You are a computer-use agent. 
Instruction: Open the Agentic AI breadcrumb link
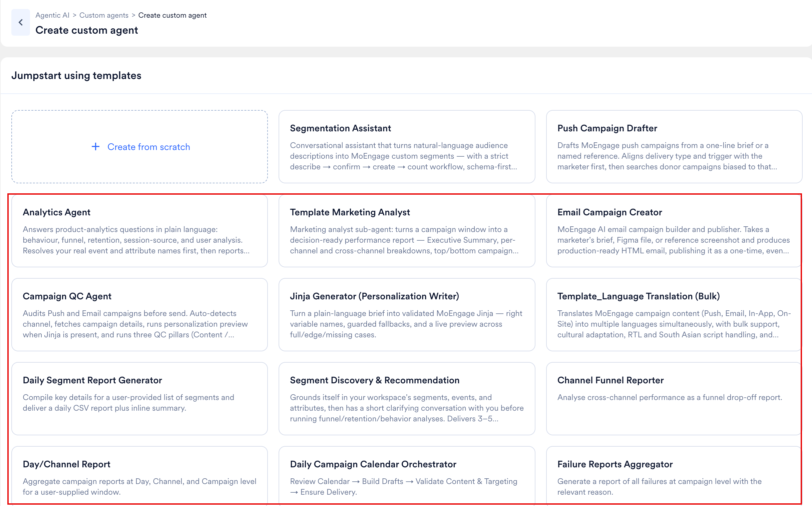(x=52, y=15)
